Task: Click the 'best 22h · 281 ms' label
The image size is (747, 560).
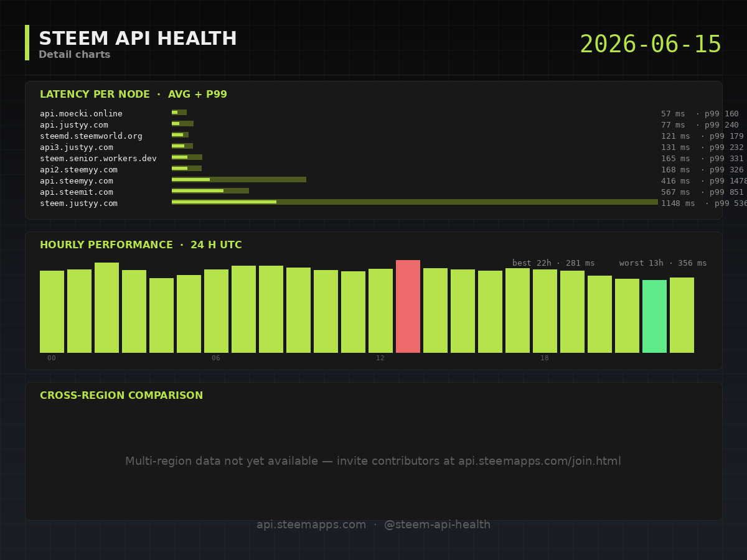Action: [553, 263]
